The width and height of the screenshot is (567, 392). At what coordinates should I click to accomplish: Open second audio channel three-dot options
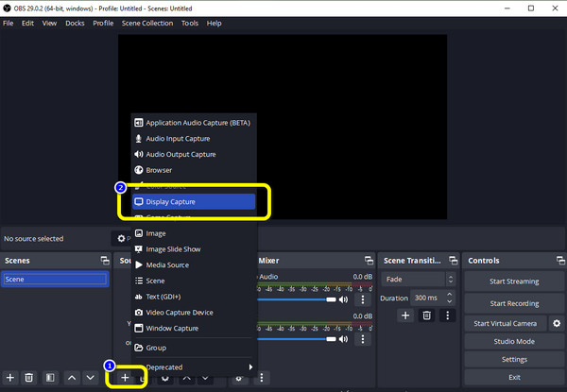tap(363, 339)
